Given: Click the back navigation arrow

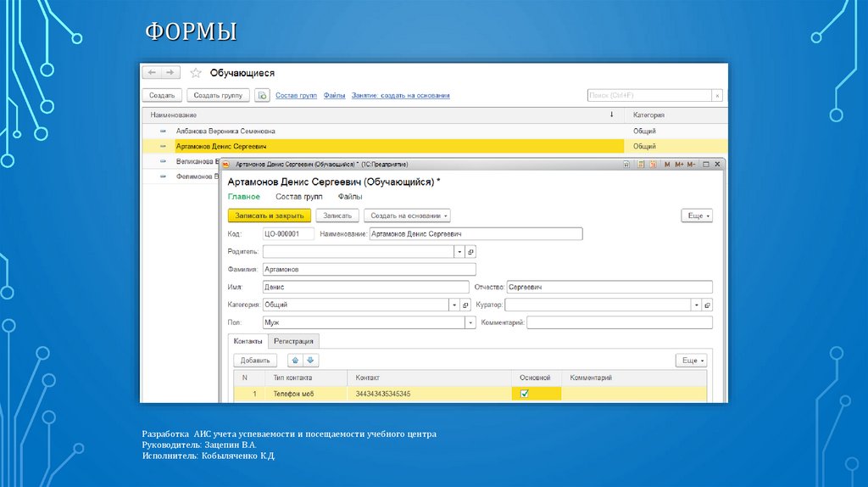Looking at the screenshot, I should (x=153, y=73).
